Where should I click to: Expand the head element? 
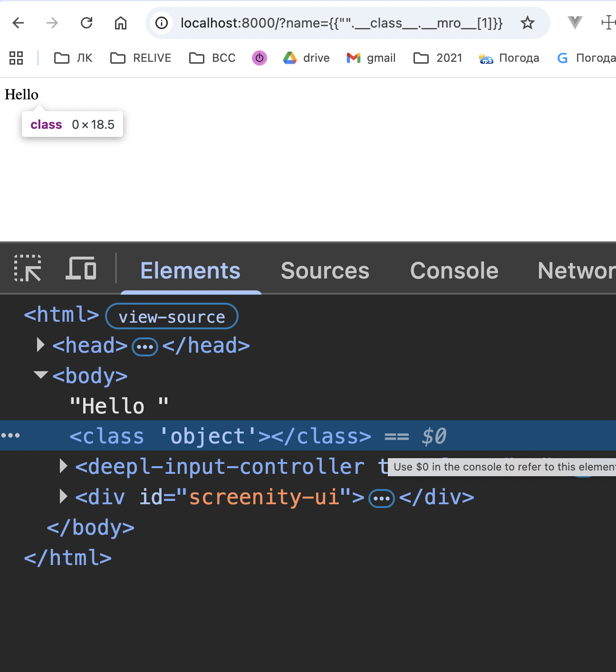click(x=40, y=345)
